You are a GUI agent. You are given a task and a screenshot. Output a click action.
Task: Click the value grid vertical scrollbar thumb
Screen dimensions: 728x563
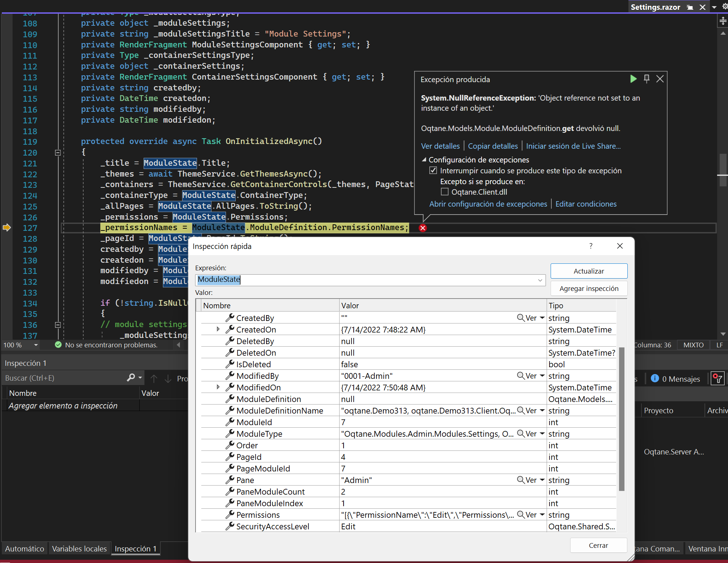(622, 419)
